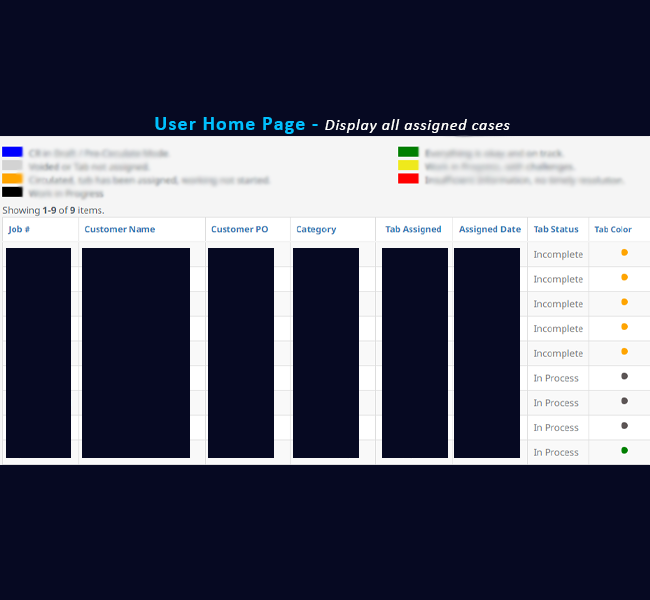Select last row's In Process status cell
Image resolution: width=650 pixels, height=600 pixels.
556,453
